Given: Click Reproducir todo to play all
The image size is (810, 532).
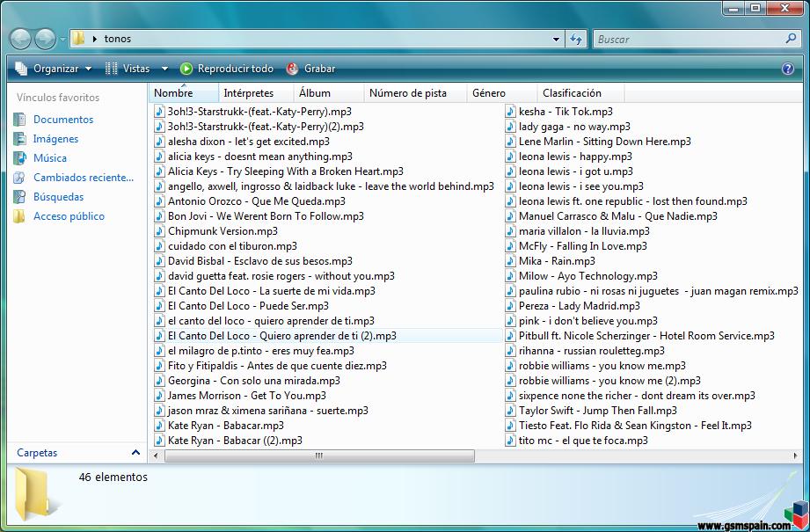Looking at the screenshot, I should tap(227, 69).
